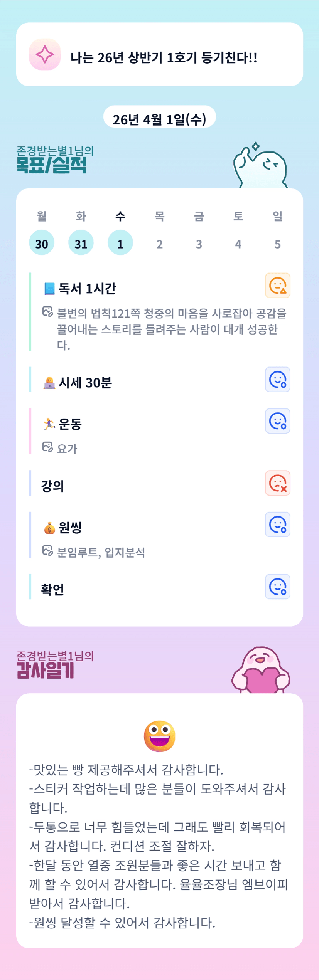The width and height of the screenshot is (319, 980).
Task: Click the memo icon beside 요가 note
Action: coord(47,447)
